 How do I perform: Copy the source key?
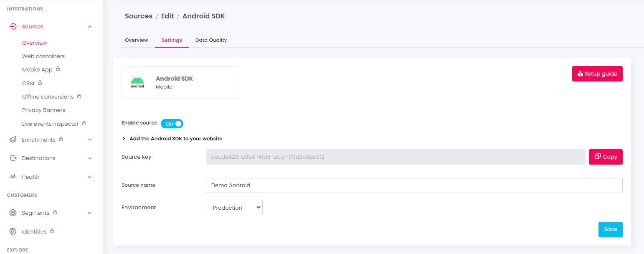[606, 157]
